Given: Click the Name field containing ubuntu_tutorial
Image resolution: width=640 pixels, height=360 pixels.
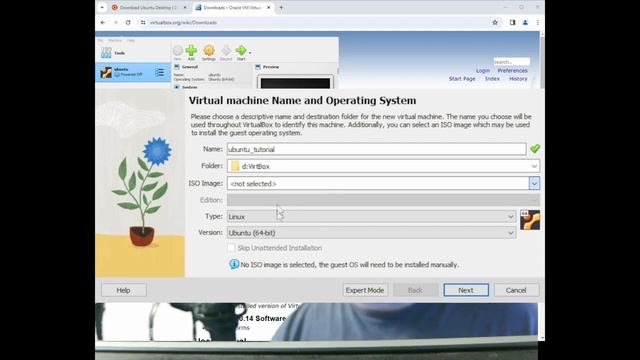Looking at the screenshot, I should click(x=376, y=149).
